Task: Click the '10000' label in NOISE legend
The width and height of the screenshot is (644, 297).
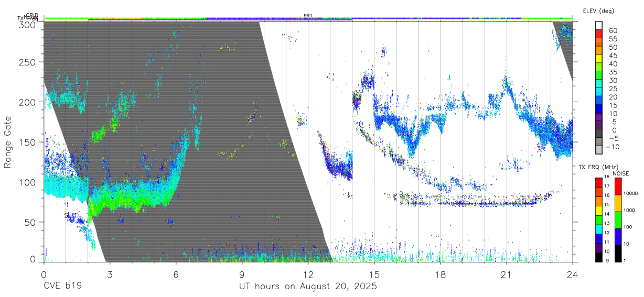Action: pyautogui.click(x=630, y=194)
